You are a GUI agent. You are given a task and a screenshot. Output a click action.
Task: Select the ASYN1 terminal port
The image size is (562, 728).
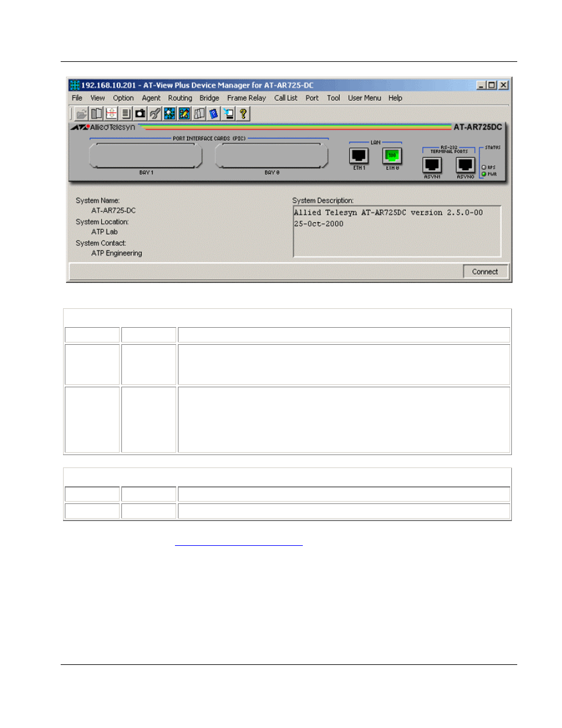tap(432, 166)
